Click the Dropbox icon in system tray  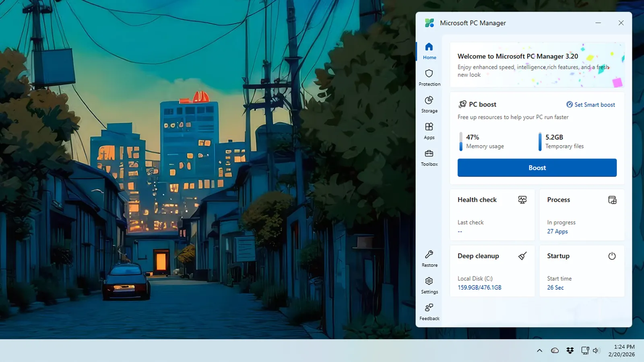click(570, 351)
